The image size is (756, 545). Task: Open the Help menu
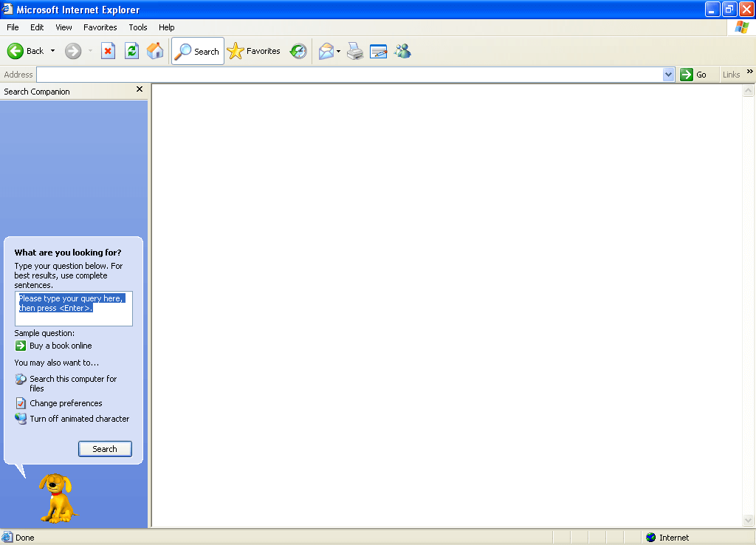pos(167,27)
